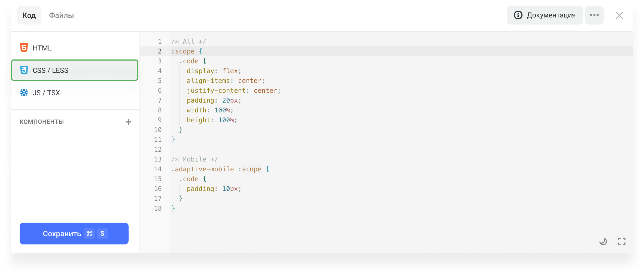The height and width of the screenshot is (275, 644).
Task: Click ".adaptive-mobile :scope {" selector line
Action: click(220, 169)
